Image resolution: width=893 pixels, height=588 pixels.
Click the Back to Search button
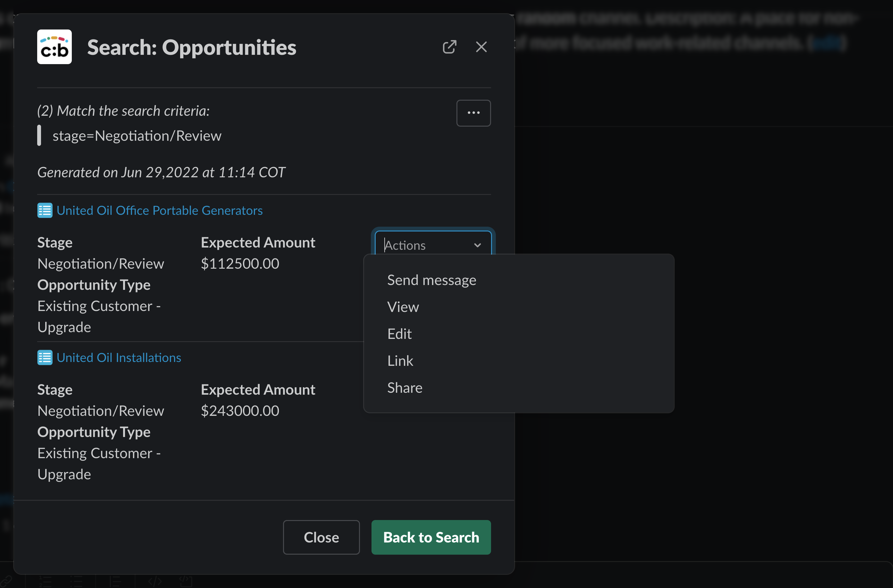(431, 537)
